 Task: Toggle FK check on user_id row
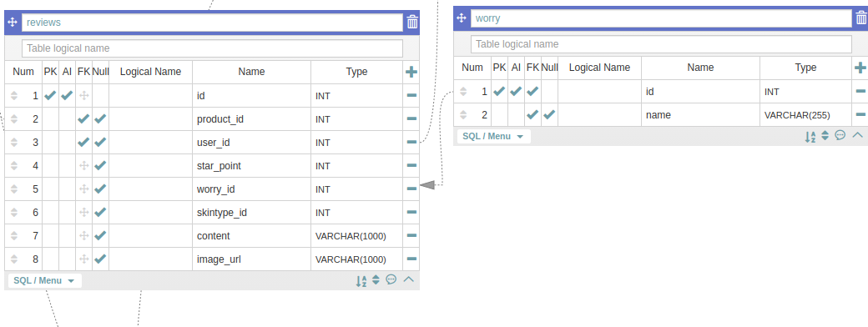(83, 142)
